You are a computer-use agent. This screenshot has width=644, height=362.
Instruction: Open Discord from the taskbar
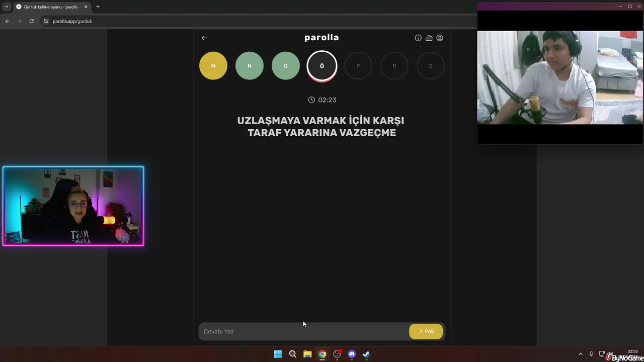coord(352,354)
